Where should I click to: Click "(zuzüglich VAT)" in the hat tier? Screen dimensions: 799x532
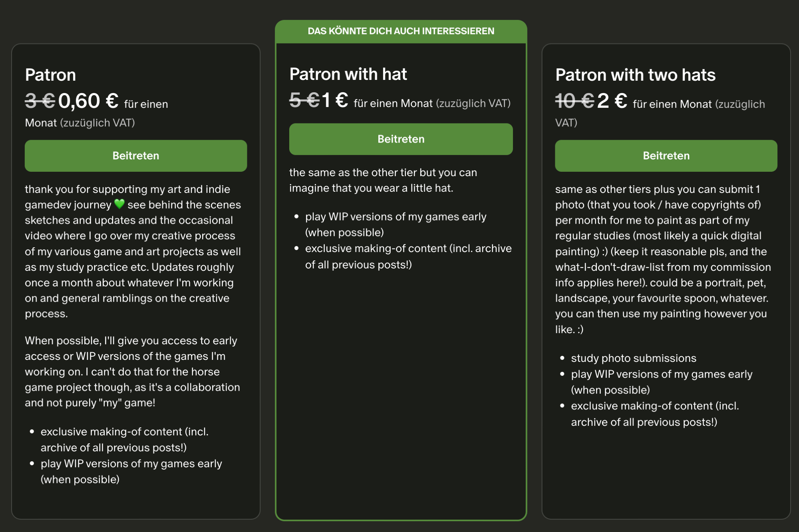pyautogui.click(x=473, y=103)
